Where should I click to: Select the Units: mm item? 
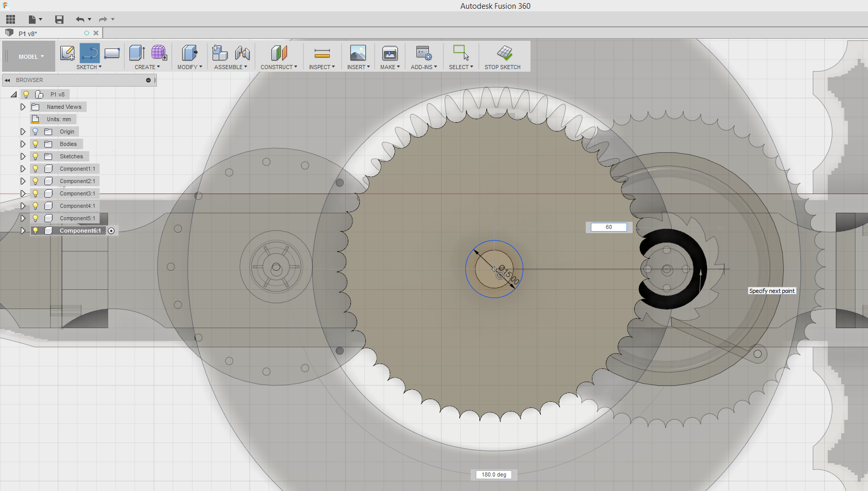[x=59, y=119]
